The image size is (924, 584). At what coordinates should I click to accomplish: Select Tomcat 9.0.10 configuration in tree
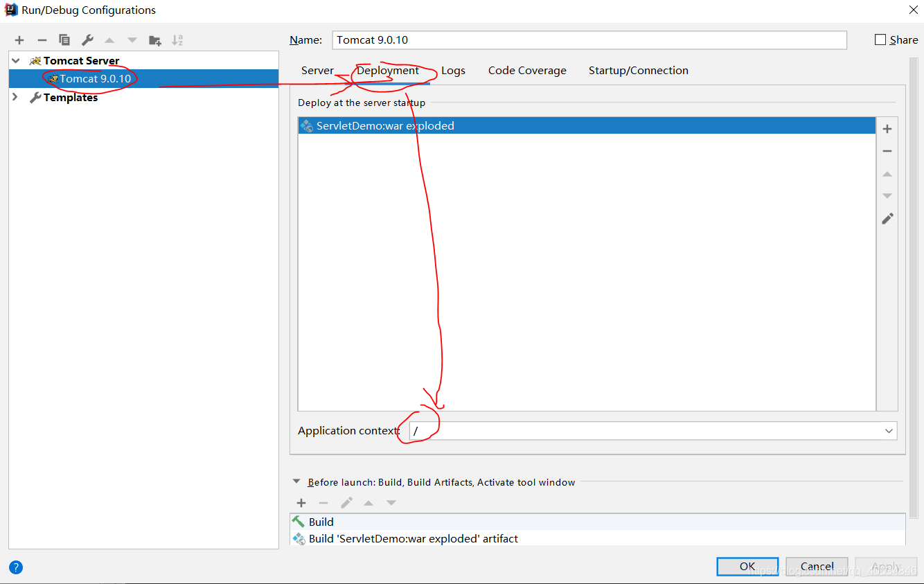click(143, 79)
